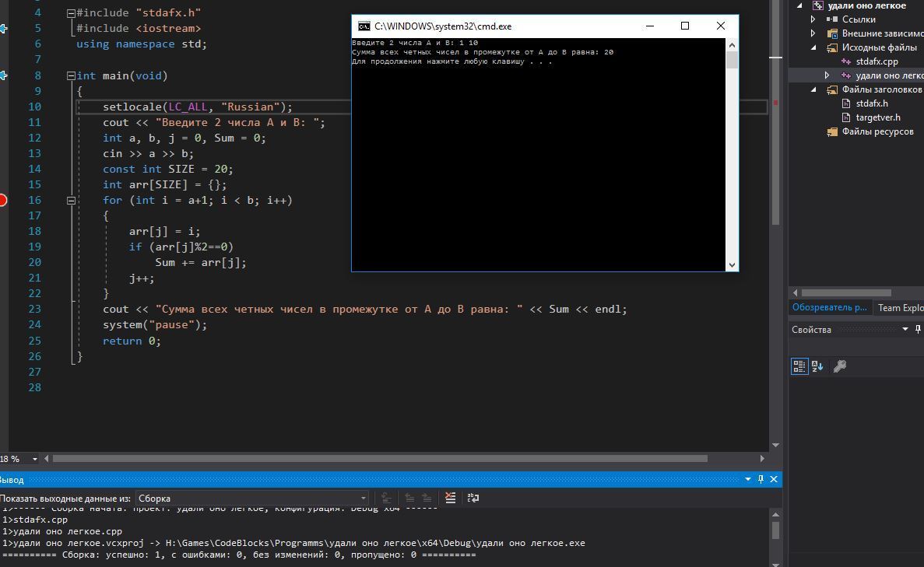Clear all output with the red X list icon
The width and height of the screenshot is (924, 567).
450,498
